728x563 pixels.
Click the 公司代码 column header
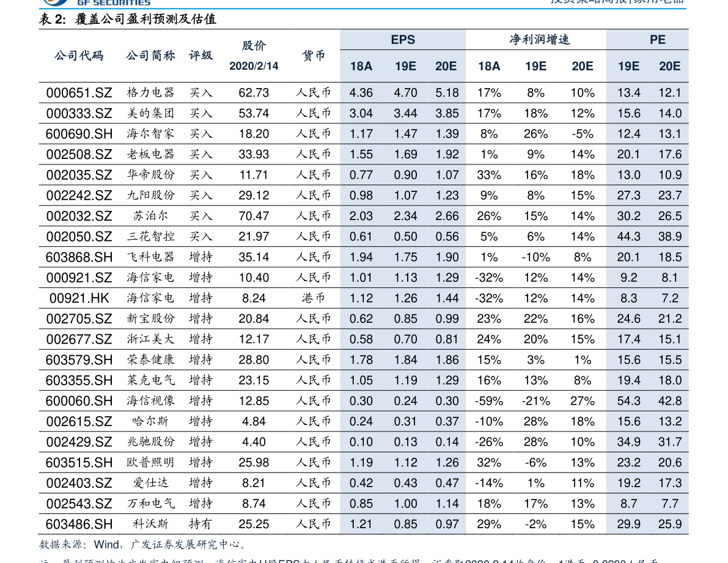(79, 56)
